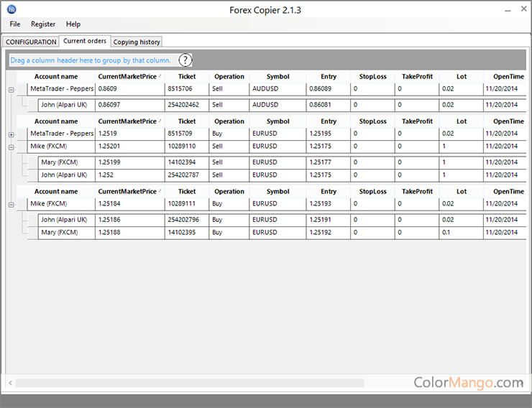Select ticket cell 254202462
This screenshot has height=408, width=532.
pos(187,105)
